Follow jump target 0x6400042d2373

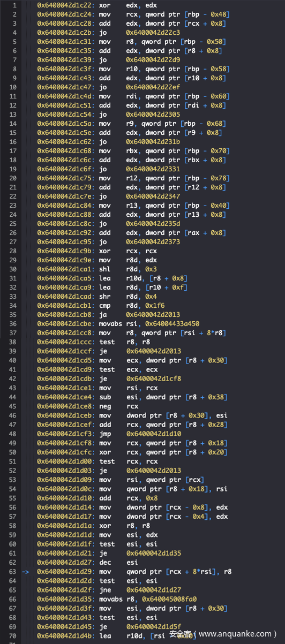tap(153, 242)
